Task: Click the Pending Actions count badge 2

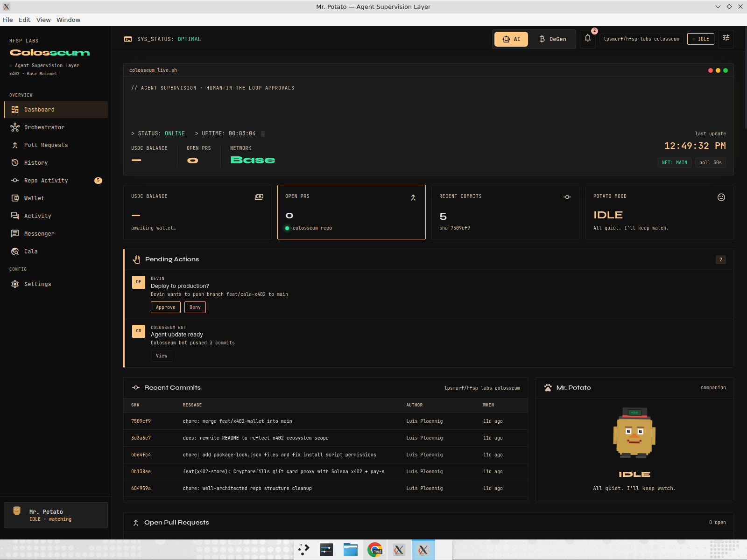Action: (x=721, y=260)
